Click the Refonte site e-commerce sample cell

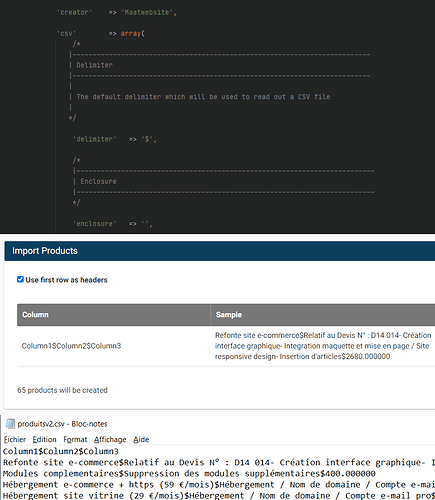(x=323, y=346)
